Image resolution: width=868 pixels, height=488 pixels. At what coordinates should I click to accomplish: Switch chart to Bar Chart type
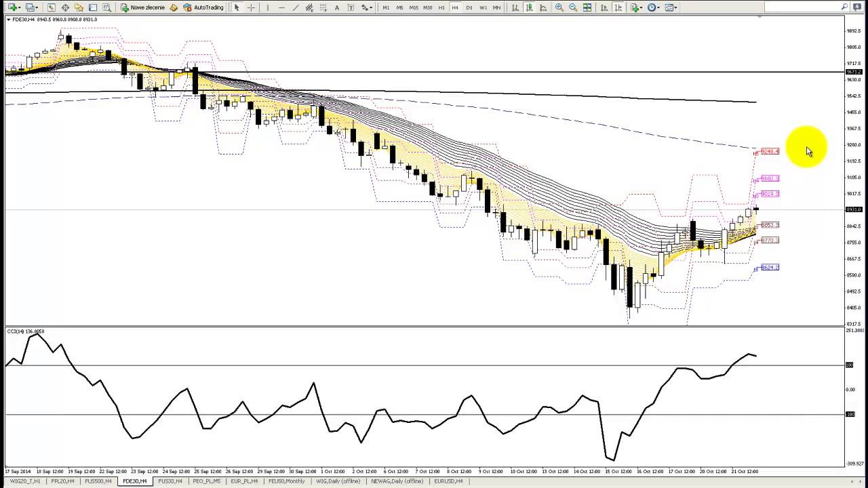click(x=515, y=7)
